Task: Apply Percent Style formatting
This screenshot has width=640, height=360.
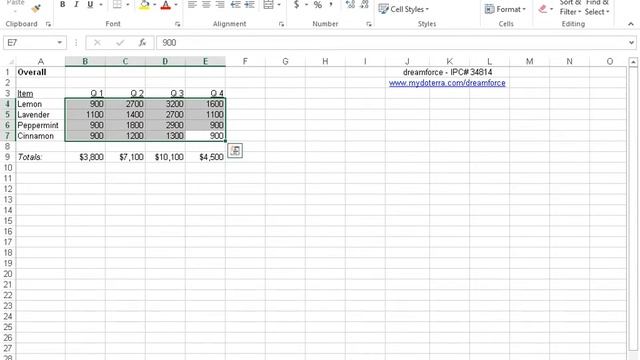Action: point(318,4)
